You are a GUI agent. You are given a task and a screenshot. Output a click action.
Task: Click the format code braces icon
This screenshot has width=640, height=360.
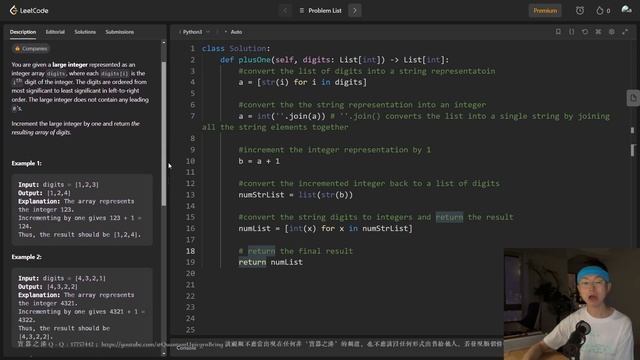[571, 31]
